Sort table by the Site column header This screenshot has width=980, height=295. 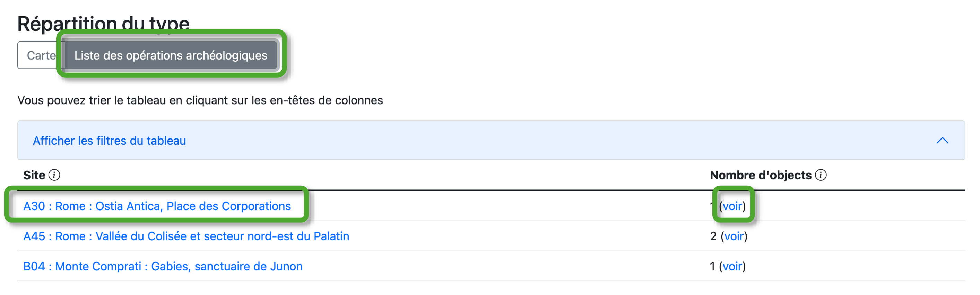[34, 175]
